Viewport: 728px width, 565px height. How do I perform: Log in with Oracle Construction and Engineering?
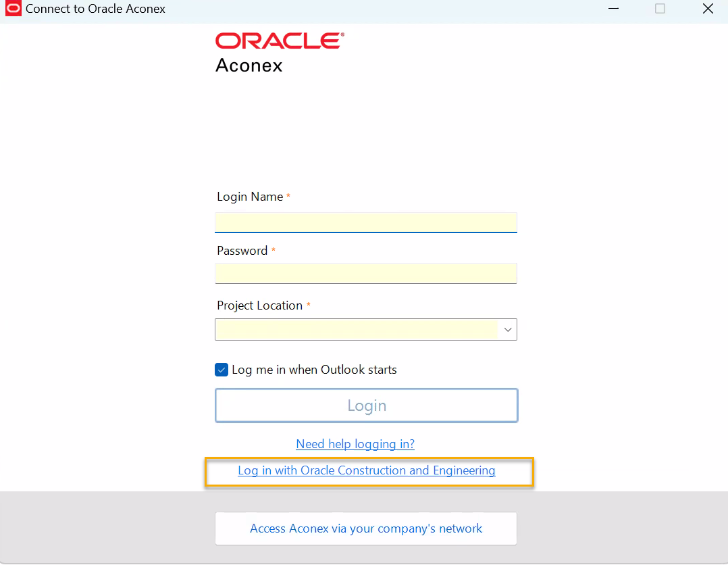[366, 470]
